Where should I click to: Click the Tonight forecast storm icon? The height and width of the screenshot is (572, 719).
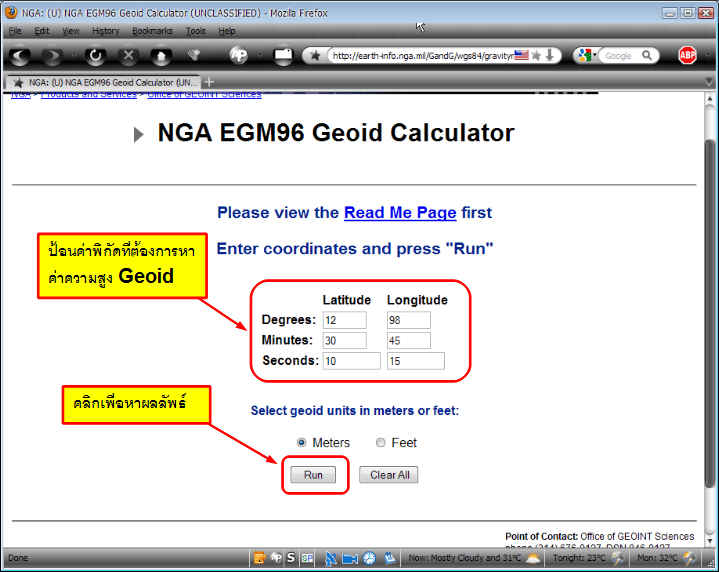point(618,558)
